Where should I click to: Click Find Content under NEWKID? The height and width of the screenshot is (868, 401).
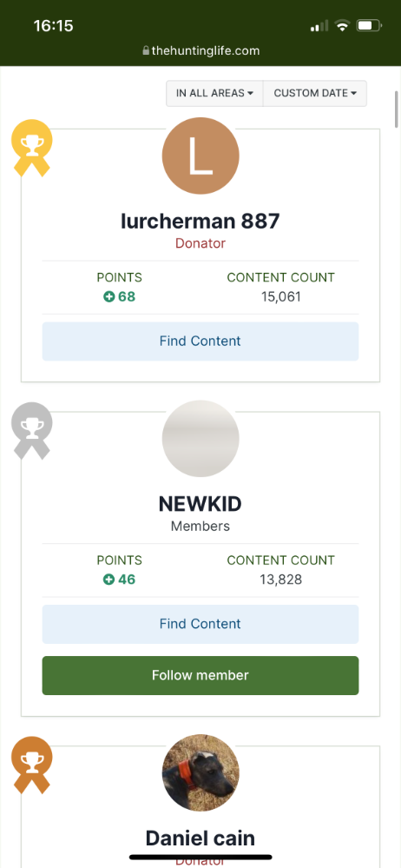(x=200, y=624)
